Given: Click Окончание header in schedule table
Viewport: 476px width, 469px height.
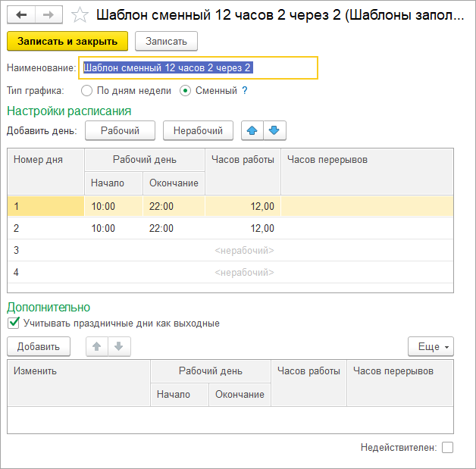Looking at the screenshot, I should click(174, 183).
